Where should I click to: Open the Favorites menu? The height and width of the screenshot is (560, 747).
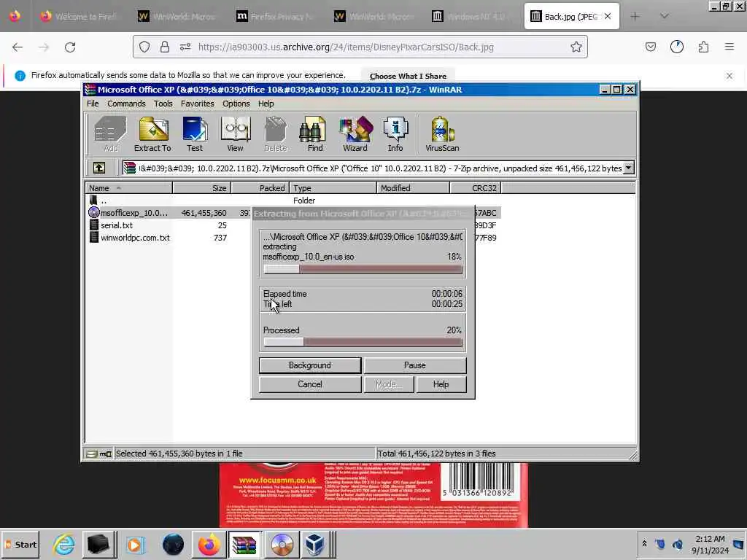click(x=197, y=104)
